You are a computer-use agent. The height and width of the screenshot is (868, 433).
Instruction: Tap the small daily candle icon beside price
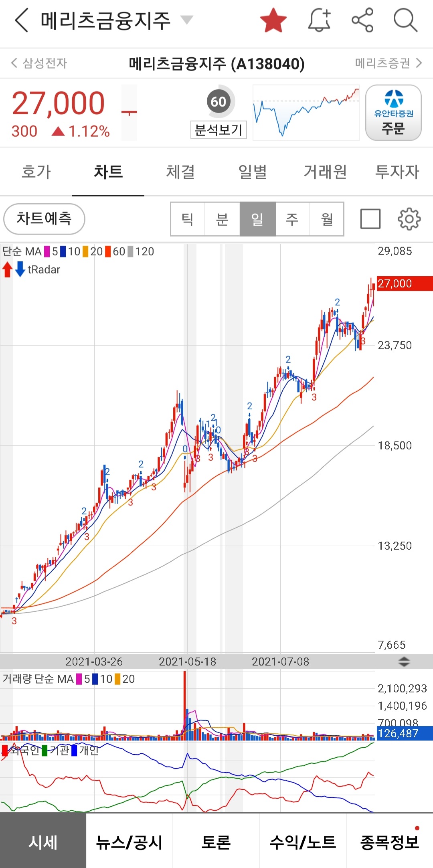[129, 113]
